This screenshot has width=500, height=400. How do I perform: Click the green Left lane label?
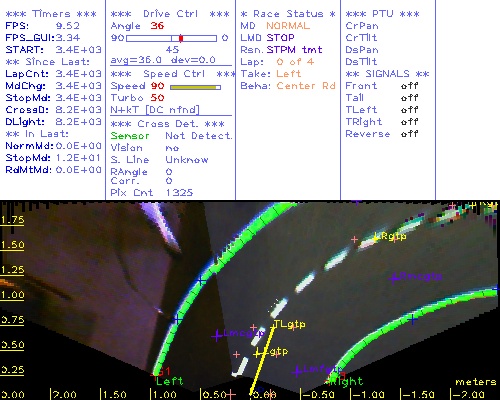coord(169,381)
